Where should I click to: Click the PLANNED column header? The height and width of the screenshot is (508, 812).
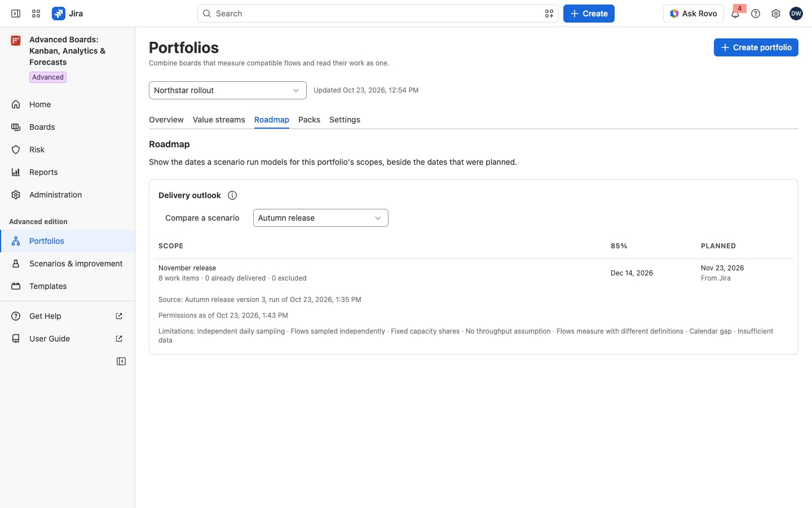tap(718, 246)
